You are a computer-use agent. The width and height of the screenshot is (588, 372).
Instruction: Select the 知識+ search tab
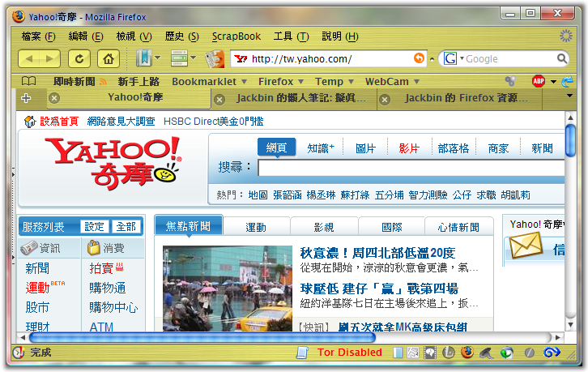[x=321, y=148]
